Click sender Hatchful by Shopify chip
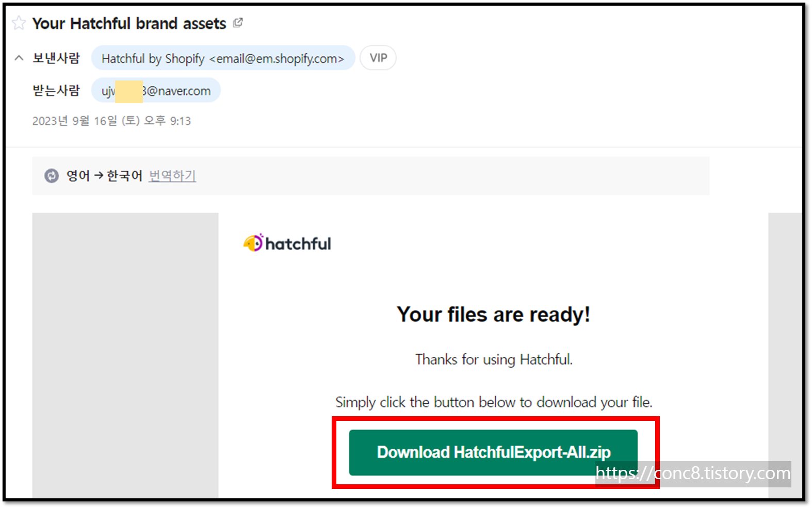Image resolution: width=812 pixels, height=508 pixels. 223,58
